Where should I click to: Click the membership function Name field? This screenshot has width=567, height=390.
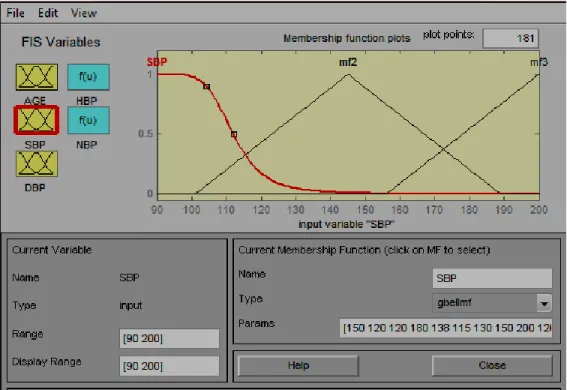click(492, 278)
